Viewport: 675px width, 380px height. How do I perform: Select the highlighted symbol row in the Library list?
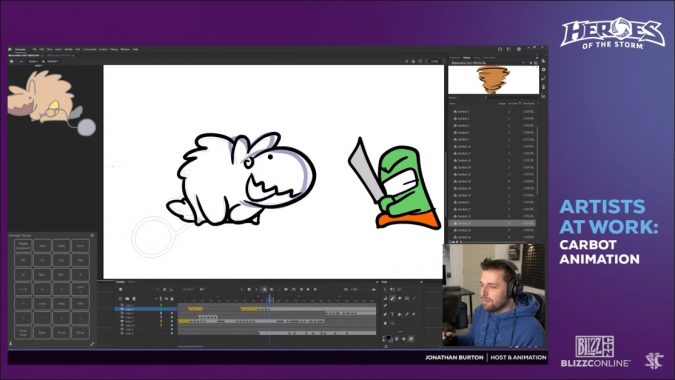(492, 223)
